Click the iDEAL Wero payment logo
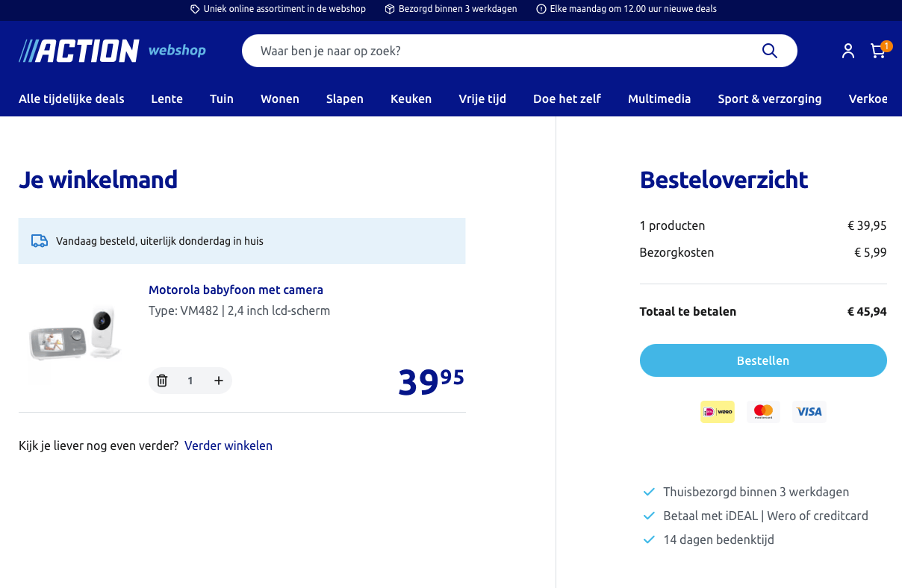902x588 pixels. tap(718, 412)
